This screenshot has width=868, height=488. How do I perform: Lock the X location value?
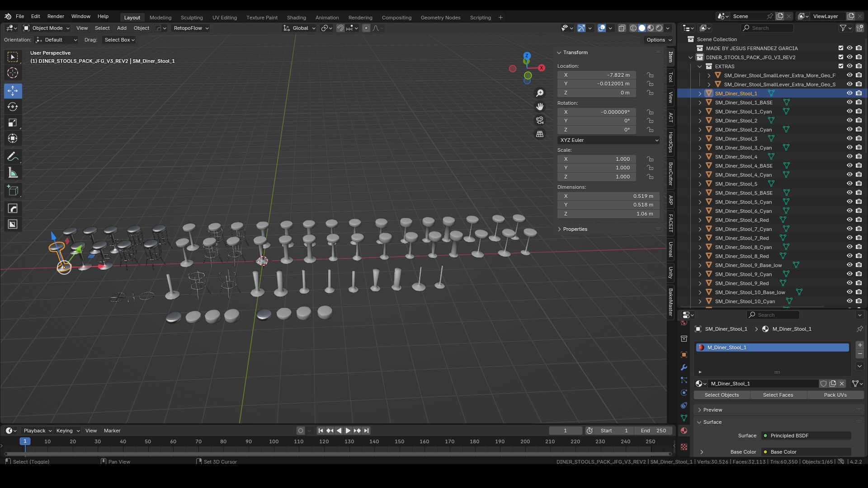tap(650, 75)
